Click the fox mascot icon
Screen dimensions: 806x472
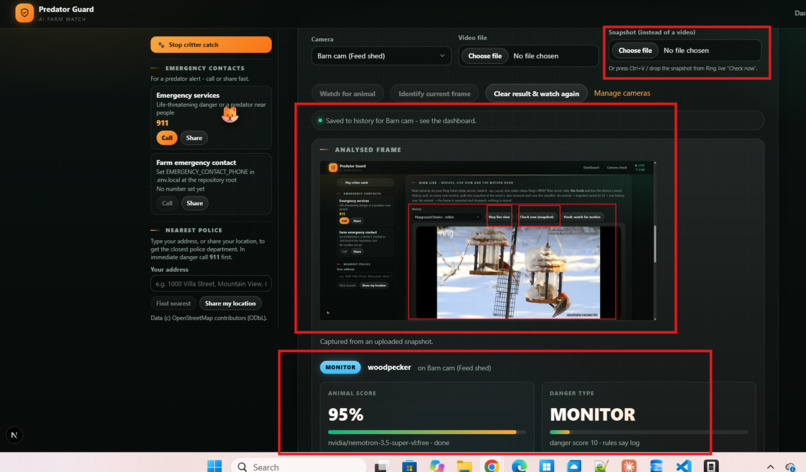230,114
